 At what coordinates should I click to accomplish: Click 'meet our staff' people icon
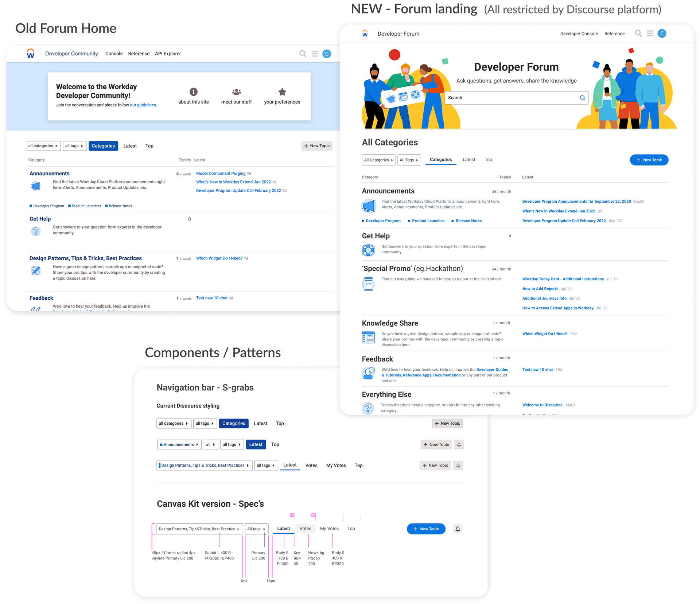[236, 91]
